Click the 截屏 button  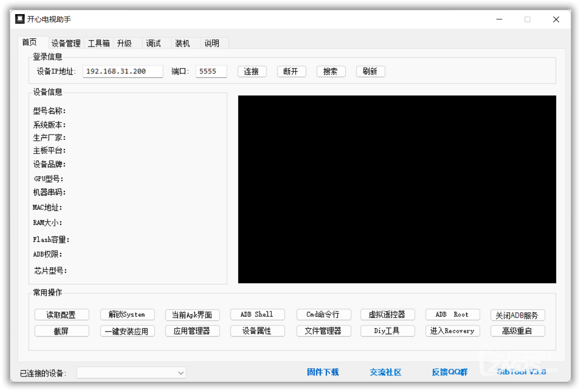click(62, 331)
